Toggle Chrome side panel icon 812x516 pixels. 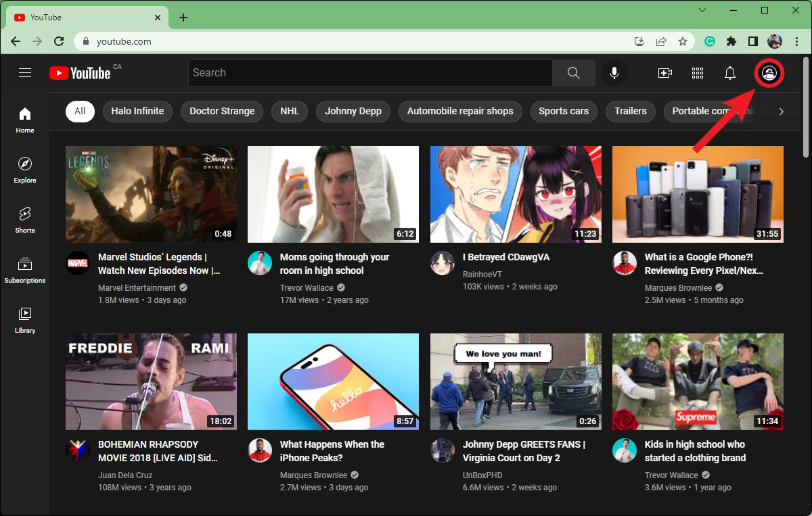click(753, 41)
